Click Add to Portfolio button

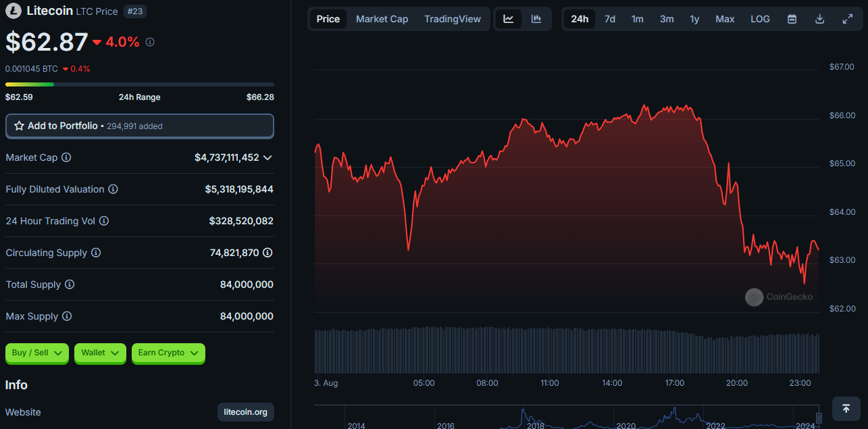pyautogui.click(x=140, y=126)
